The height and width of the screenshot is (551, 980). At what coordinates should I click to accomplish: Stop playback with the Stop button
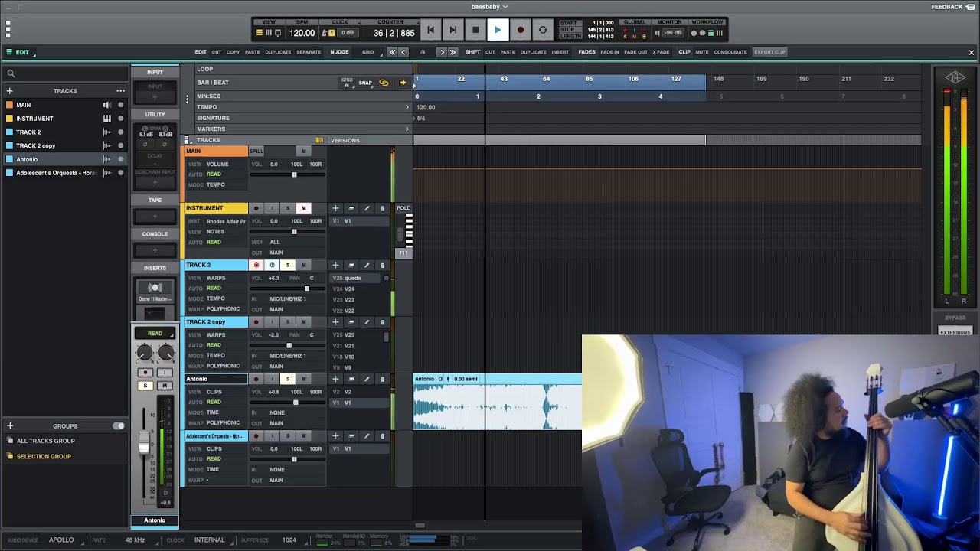point(475,30)
